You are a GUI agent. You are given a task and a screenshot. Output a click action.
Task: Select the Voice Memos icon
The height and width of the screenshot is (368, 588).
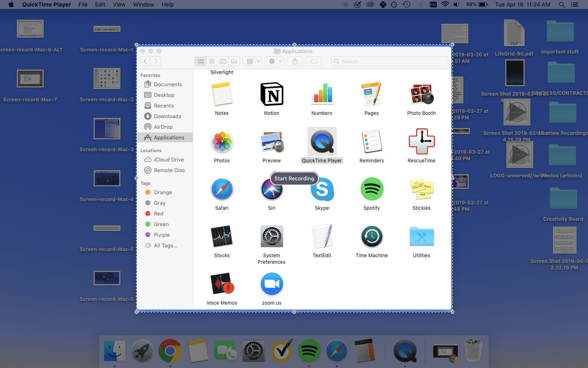[222, 284]
